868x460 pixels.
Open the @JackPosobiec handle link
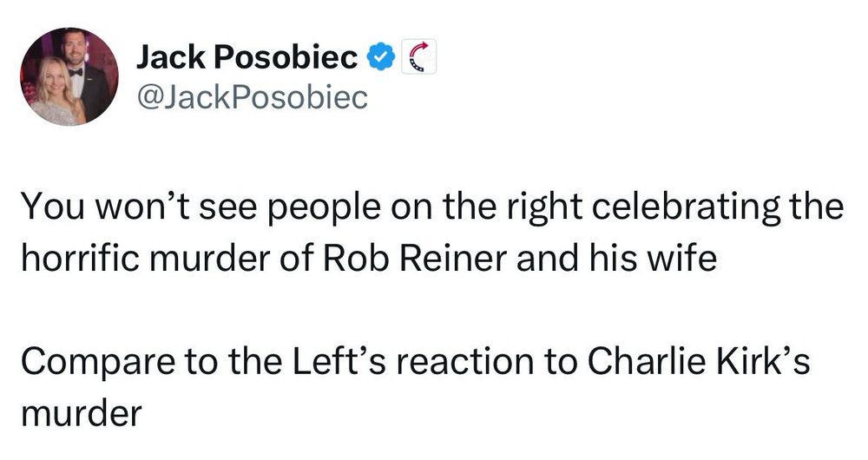point(252,98)
